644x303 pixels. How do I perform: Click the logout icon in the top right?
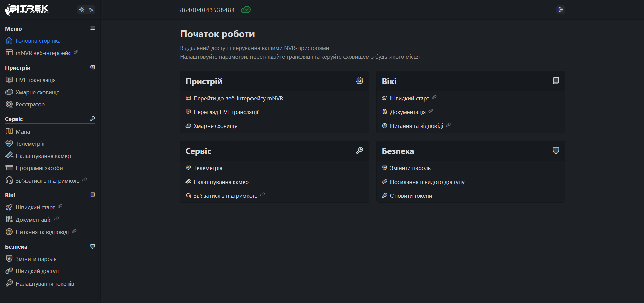(x=560, y=10)
